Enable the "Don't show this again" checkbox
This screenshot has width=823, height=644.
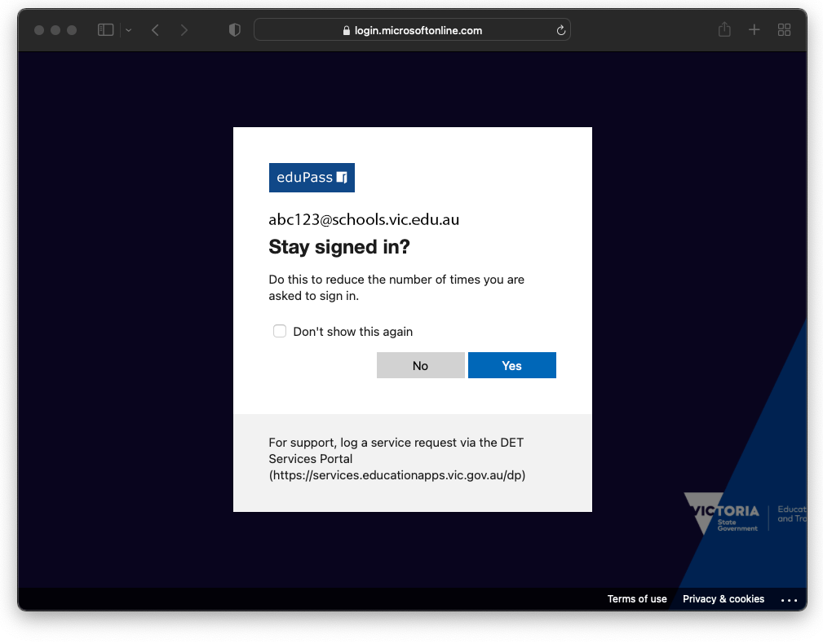(x=280, y=331)
